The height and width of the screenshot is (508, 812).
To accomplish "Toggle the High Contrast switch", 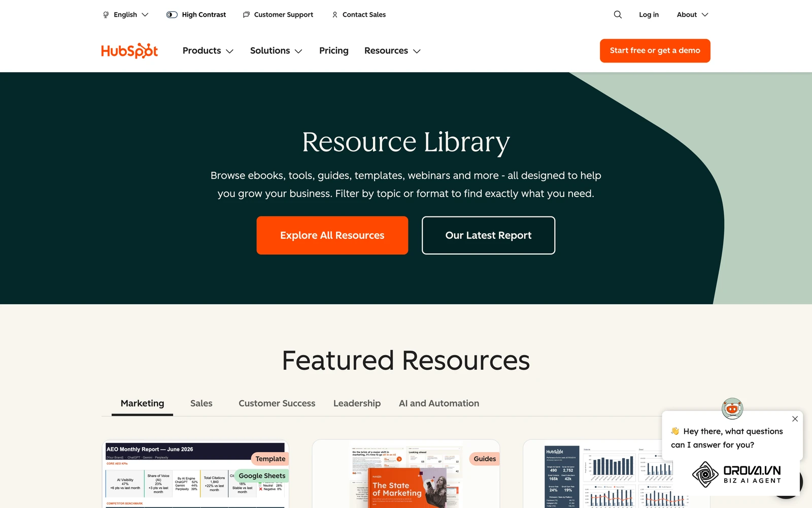I will 172,15.
